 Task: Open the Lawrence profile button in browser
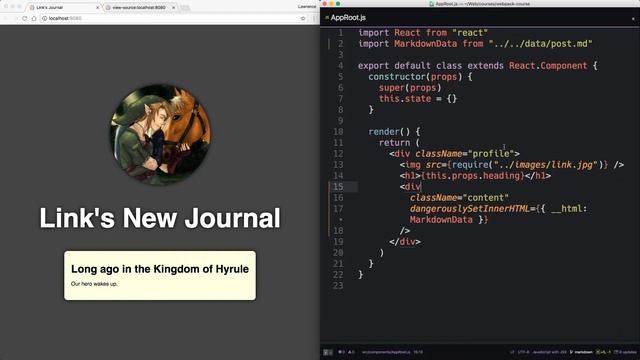pos(307,7)
